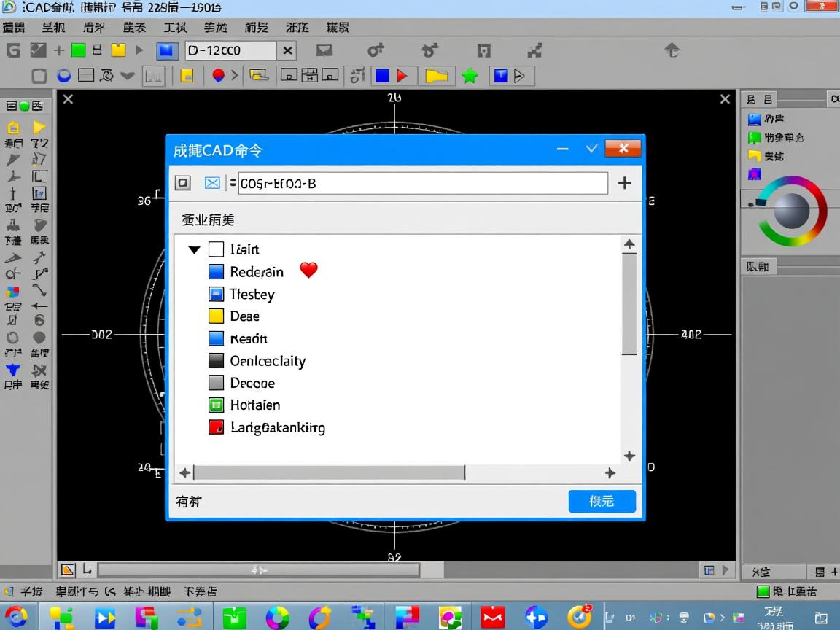The width and height of the screenshot is (840, 630).
Task: Collapse the Liairt tree with triangle
Action: pyautogui.click(x=194, y=249)
